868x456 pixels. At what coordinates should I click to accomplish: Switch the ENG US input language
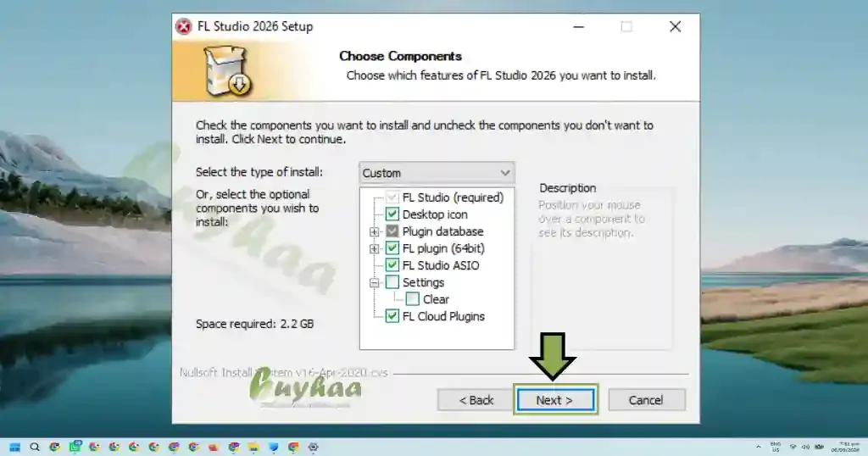[776, 448]
